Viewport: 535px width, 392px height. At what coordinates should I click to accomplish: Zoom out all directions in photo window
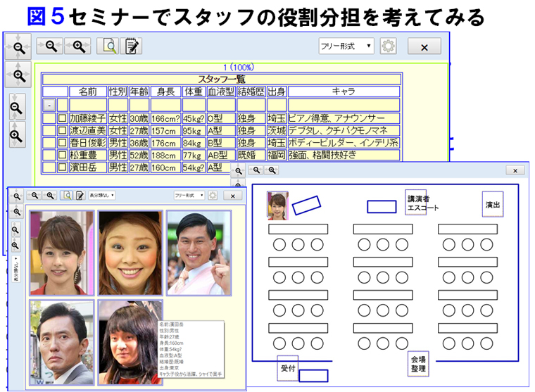(x=16, y=196)
